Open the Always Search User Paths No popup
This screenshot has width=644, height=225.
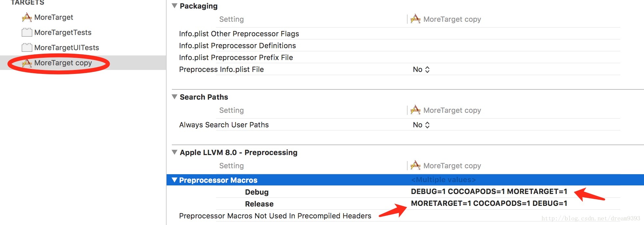(x=421, y=125)
